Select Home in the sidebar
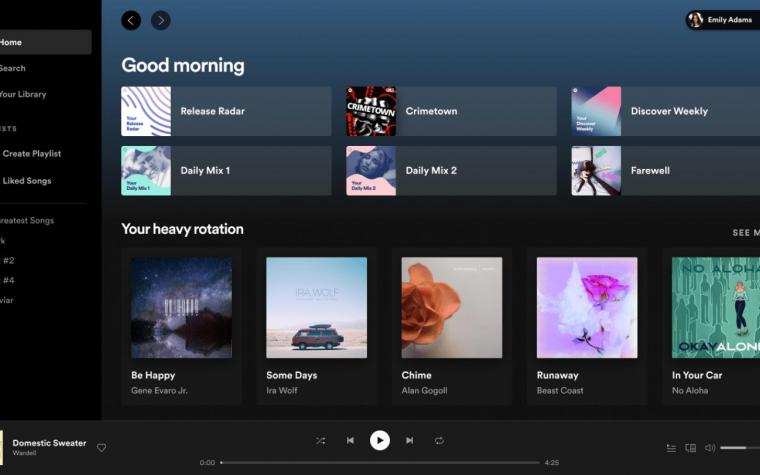Viewport: 760px width, 475px height. (46, 42)
